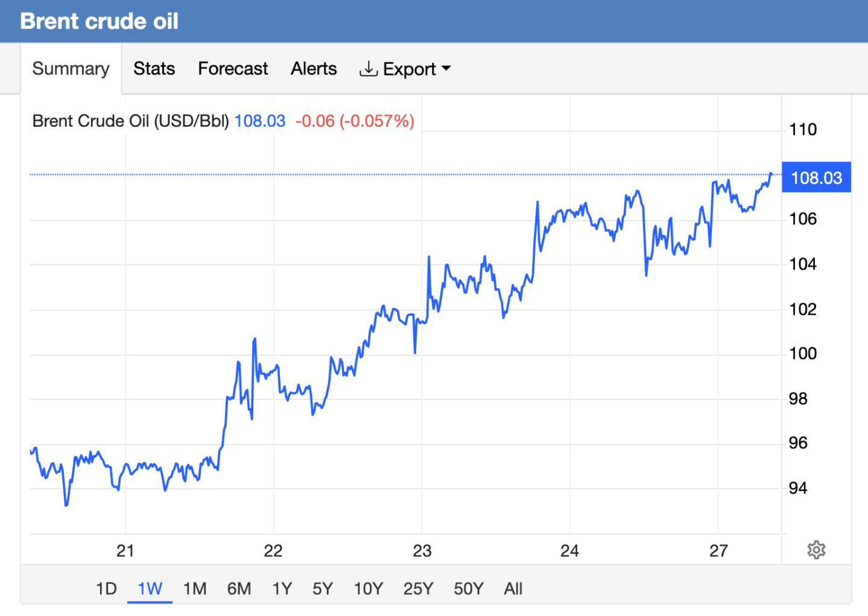The image size is (868, 616).
Task: Select the 1W time range
Action: point(150,588)
